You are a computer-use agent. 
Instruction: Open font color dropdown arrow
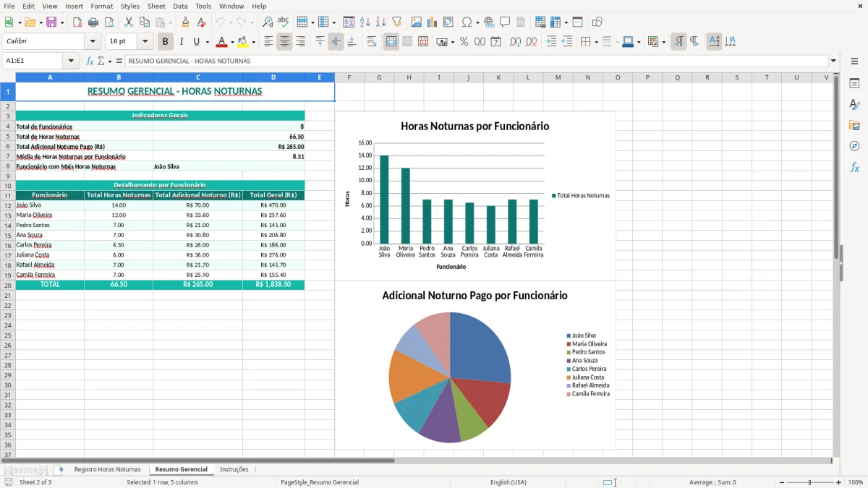(x=232, y=42)
